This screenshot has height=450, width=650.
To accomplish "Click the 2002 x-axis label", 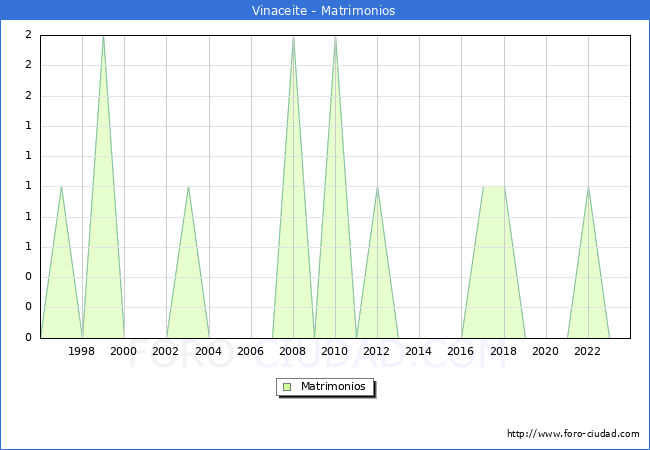I will [165, 351].
